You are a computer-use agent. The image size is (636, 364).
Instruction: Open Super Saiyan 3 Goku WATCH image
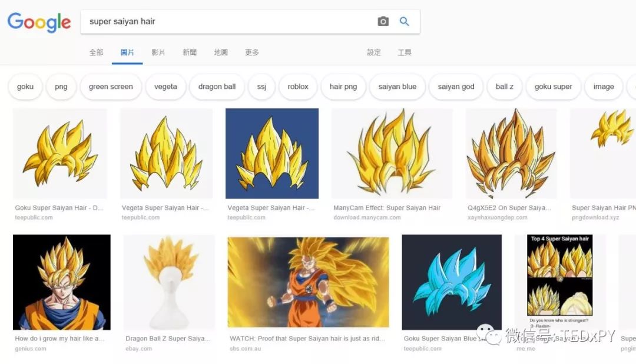[x=308, y=282]
